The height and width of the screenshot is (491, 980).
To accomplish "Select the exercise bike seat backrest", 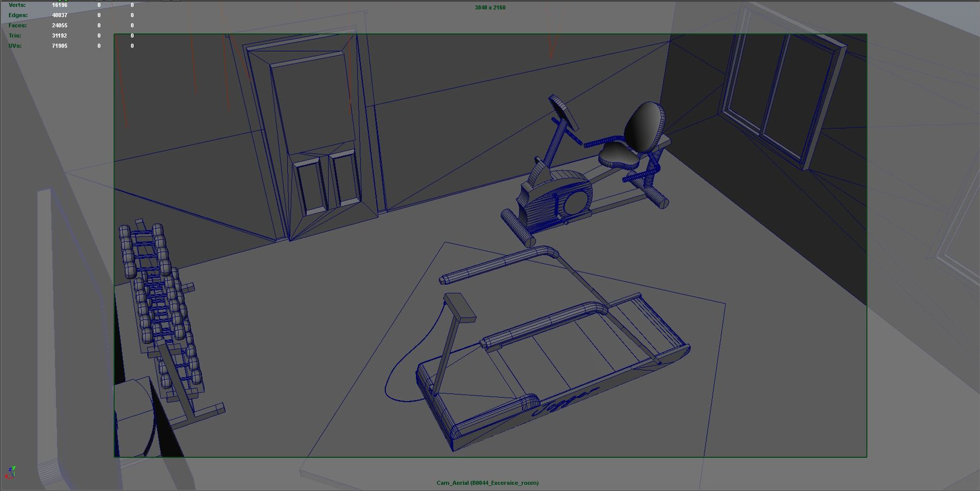I will pyautogui.click(x=644, y=127).
